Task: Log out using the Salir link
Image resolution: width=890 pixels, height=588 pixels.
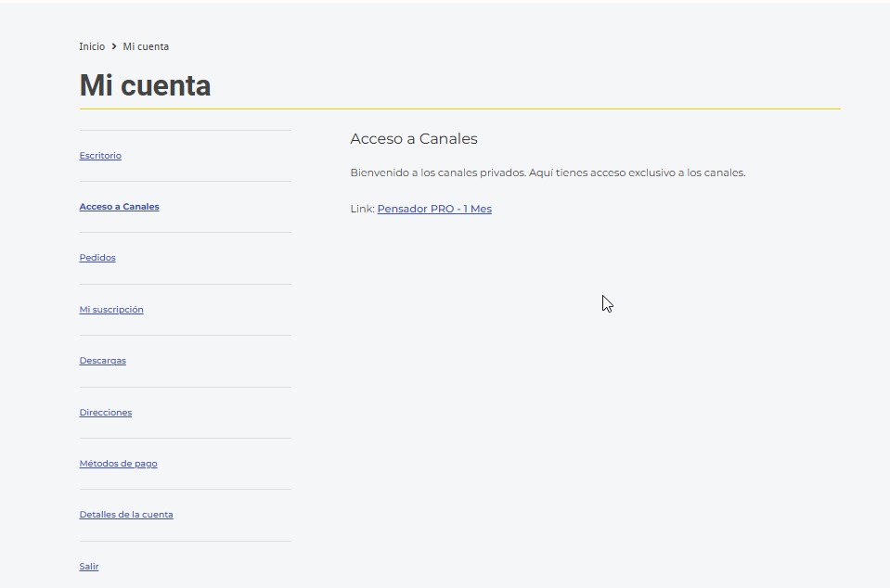Action: coord(89,567)
